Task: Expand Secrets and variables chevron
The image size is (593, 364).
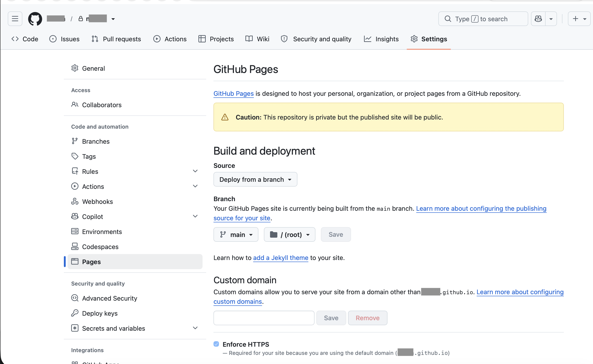Action: 195,328
